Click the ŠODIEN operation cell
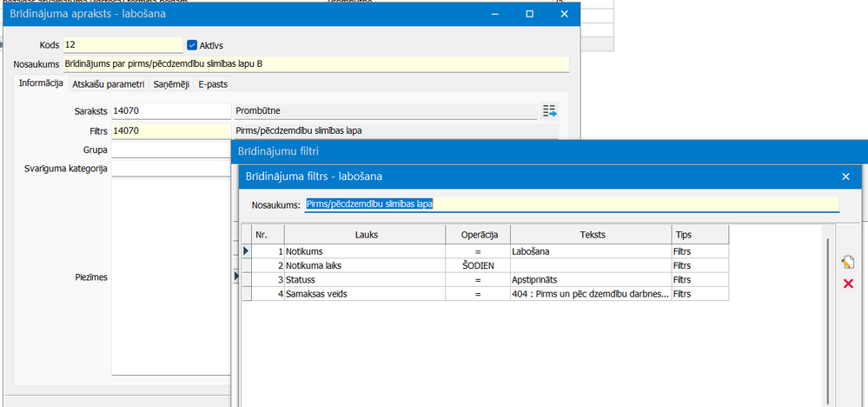Viewport: 868px width, 407px height. pyautogui.click(x=478, y=265)
